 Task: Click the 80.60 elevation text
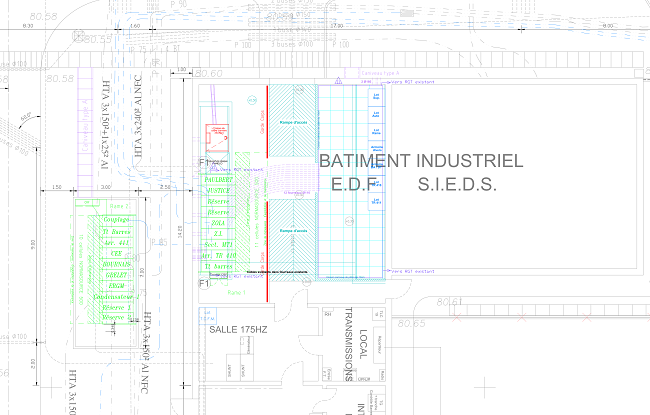(209, 73)
